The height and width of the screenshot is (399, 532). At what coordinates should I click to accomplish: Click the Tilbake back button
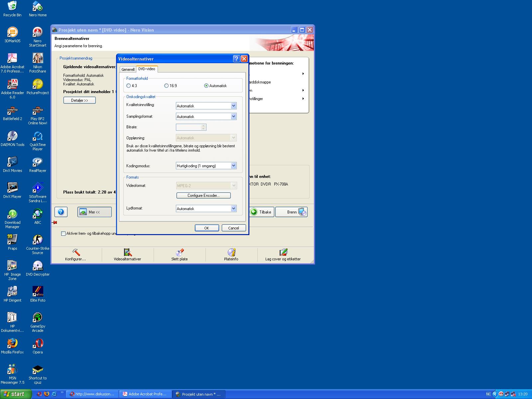click(x=261, y=212)
